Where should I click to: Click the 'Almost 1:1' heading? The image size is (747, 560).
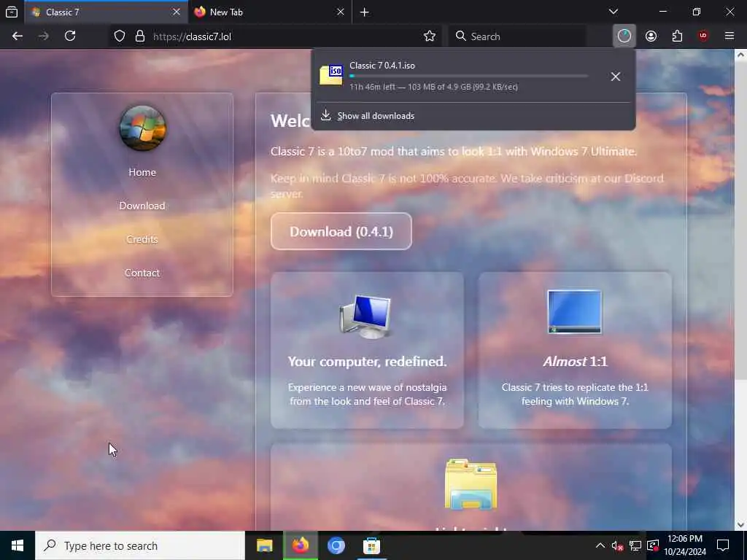tap(575, 362)
